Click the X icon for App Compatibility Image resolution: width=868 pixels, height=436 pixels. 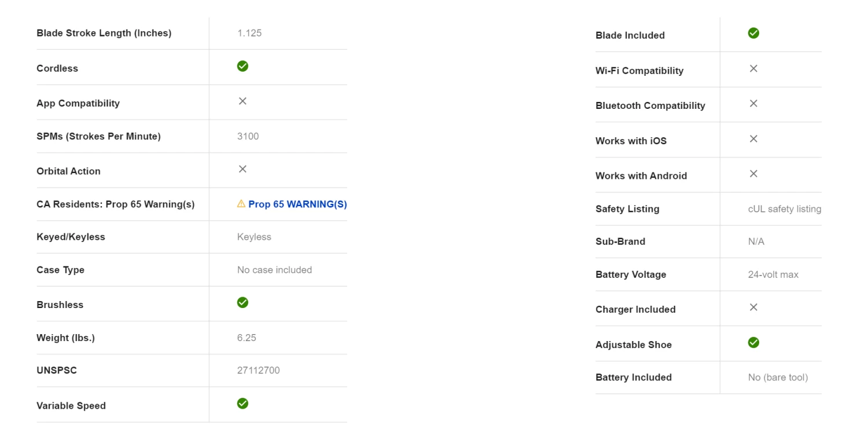[242, 101]
